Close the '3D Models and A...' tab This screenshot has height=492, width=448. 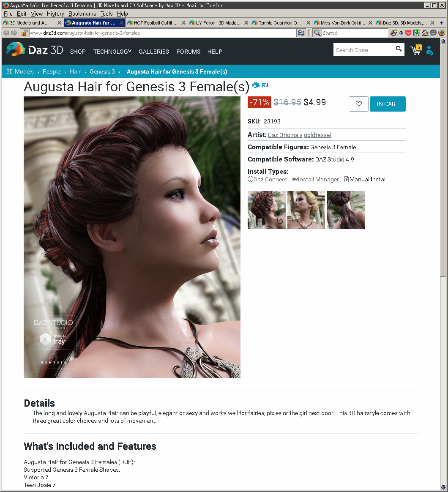tap(59, 22)
